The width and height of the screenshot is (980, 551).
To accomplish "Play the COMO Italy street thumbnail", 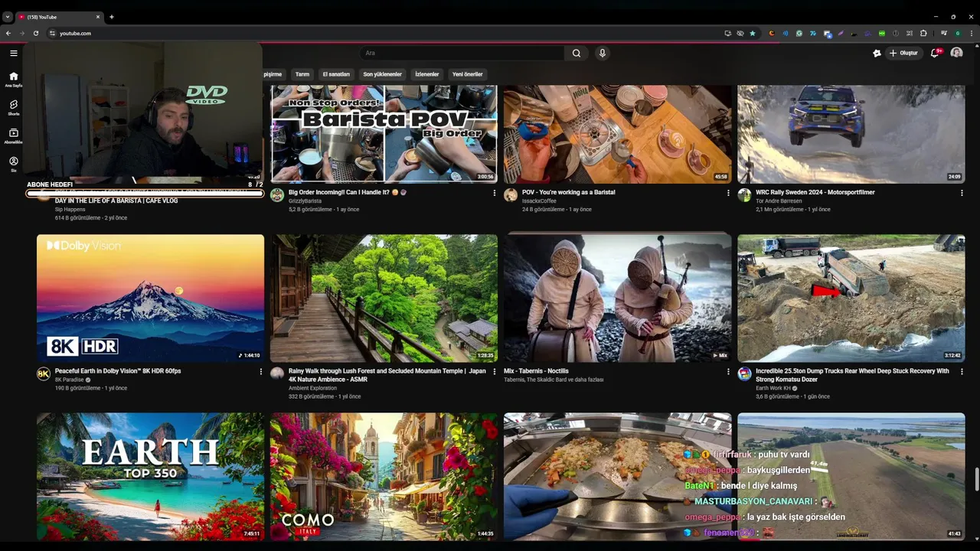I will point(384,476).
